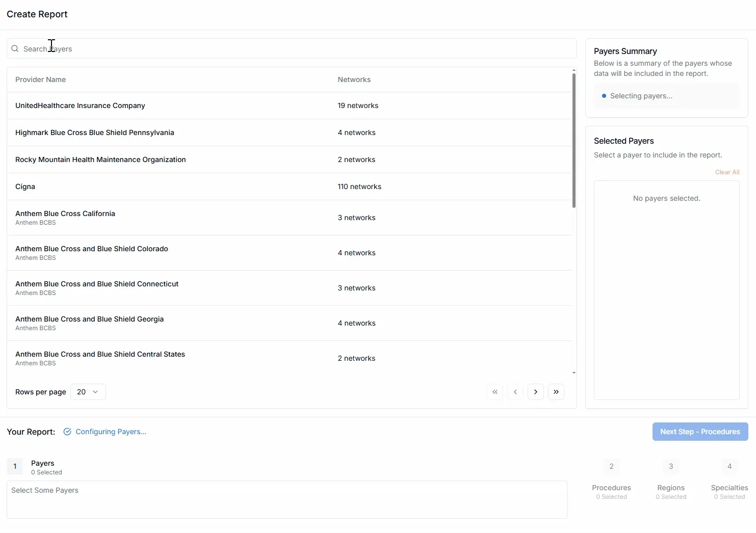Click the No payers selected message
Image resolution: width=756 pixels, height=533 pixels.
[x=666, y=198]
